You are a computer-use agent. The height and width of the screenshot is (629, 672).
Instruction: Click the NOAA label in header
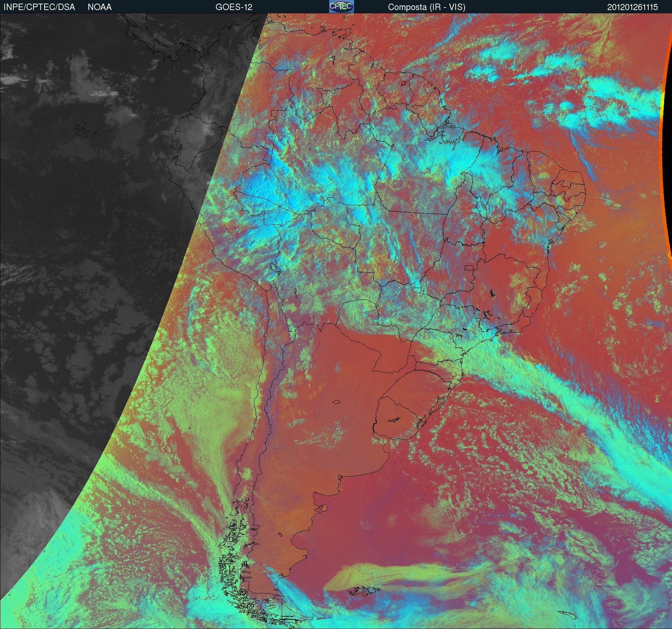(100, 7)
